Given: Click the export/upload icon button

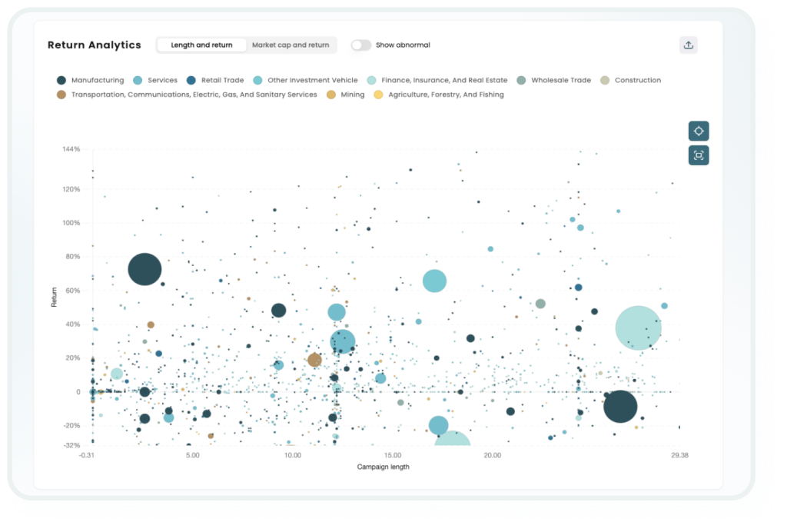Looking at the screenshot, I should (x=689, y=45).
